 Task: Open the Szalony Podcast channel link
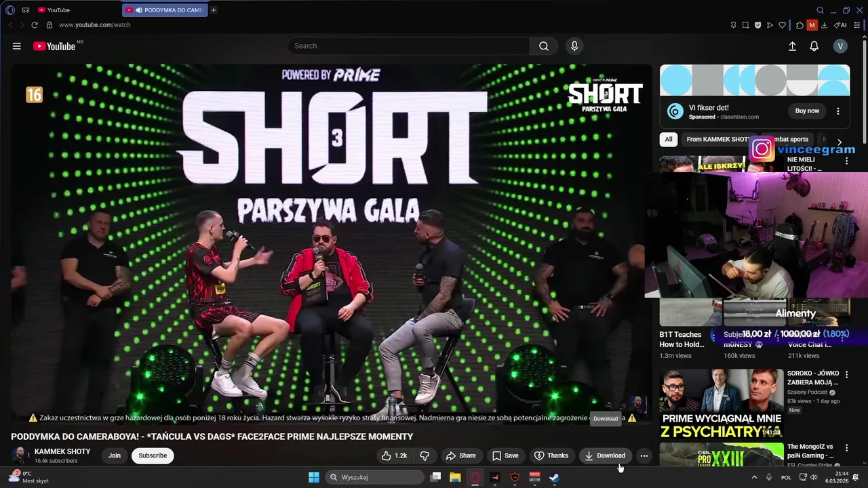coord(808,392)
